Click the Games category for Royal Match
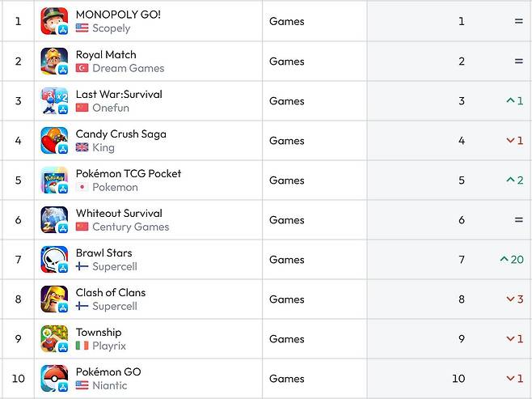532x399 pixels. (287, 62)
